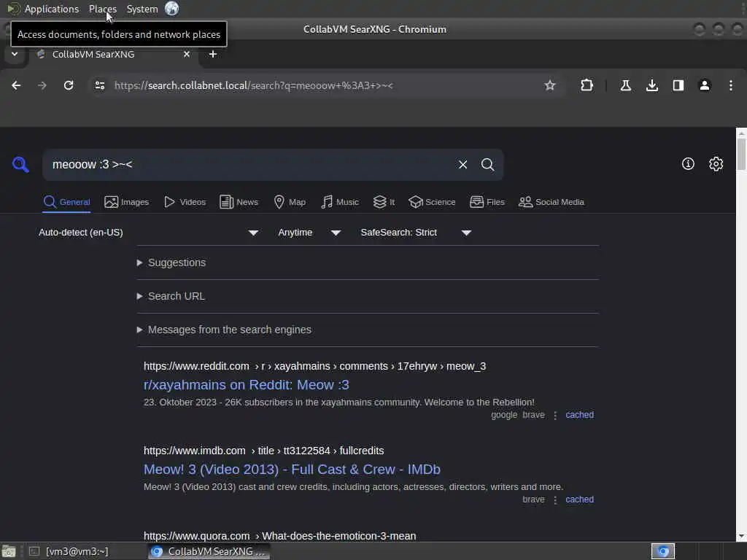Image resolution: width=747 pixels, height=560 pixels.
Task: Select the General search category
Action: click(66, 202)
